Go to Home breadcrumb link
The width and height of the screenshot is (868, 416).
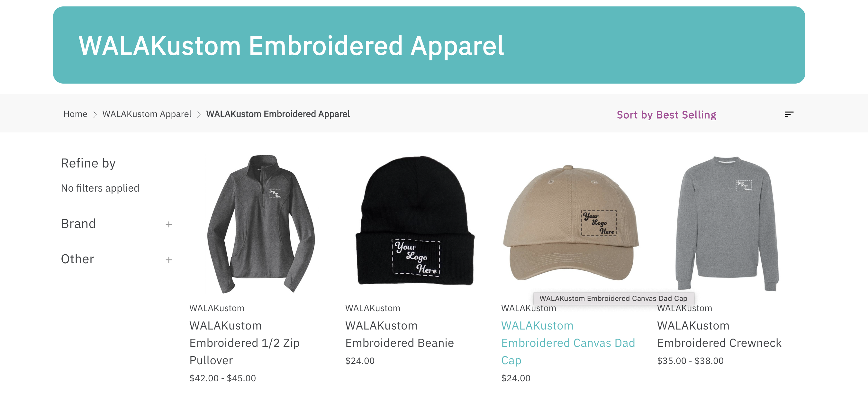76,114
